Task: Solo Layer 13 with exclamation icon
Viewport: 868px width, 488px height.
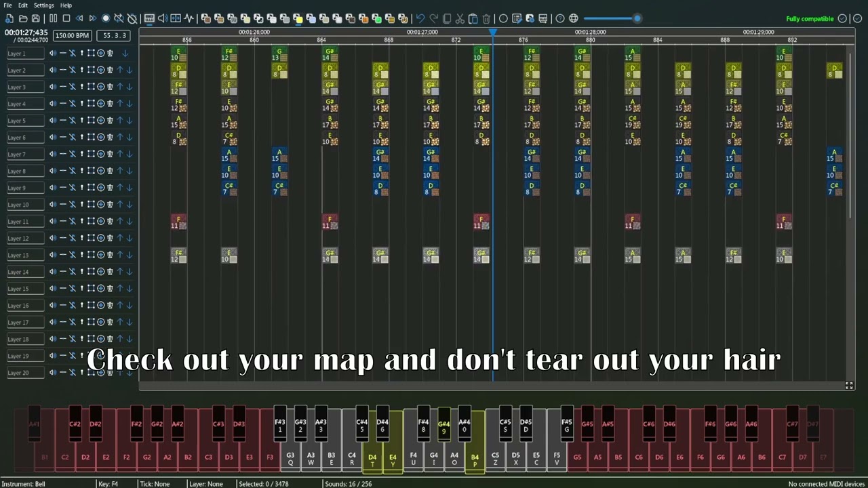Action: click(x=82, y=255)
